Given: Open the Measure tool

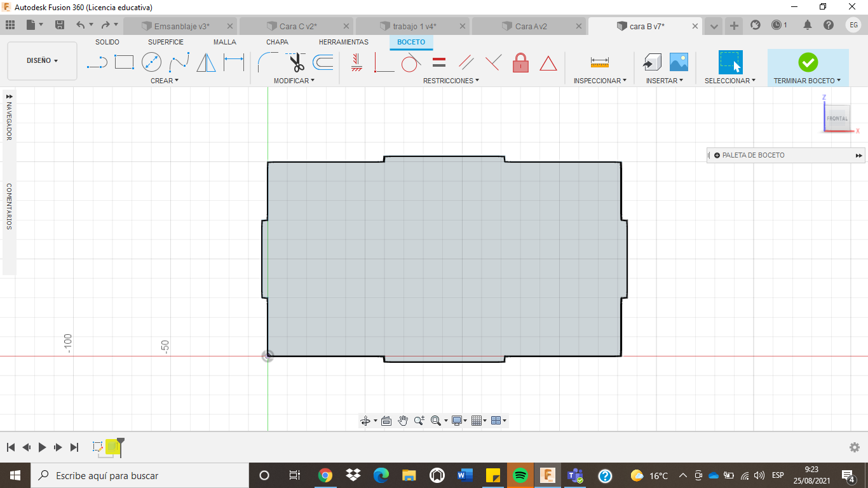Looking at the screenshot, I should tap(599, 63).
